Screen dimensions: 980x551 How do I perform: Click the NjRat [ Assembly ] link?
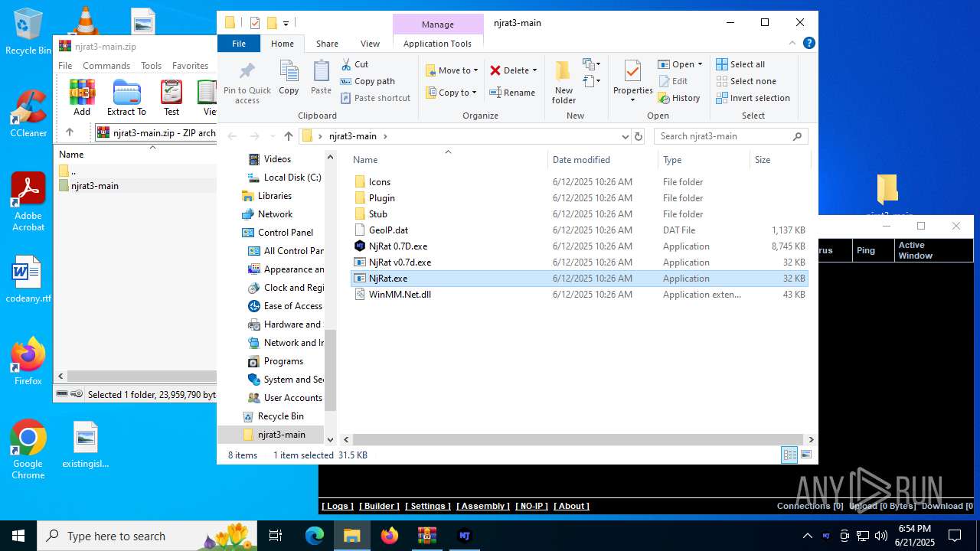pyautogui.click(x=483, y=506)
